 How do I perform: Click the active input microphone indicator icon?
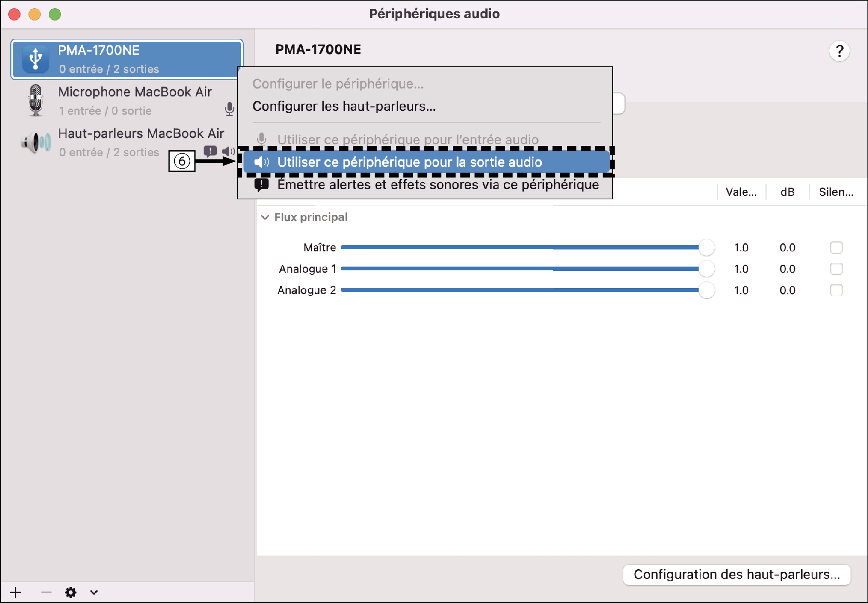pos(229,109)
